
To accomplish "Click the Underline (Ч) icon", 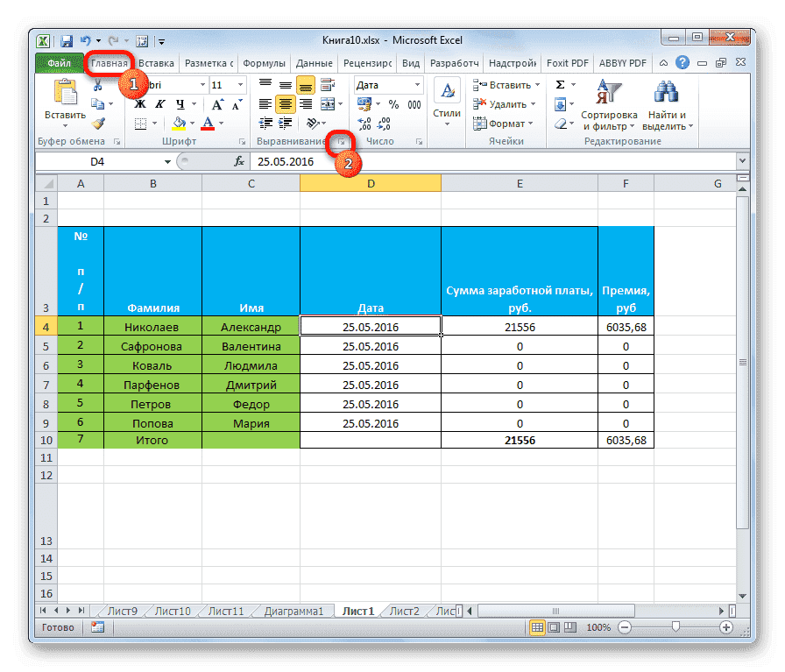I will (180, 104).
